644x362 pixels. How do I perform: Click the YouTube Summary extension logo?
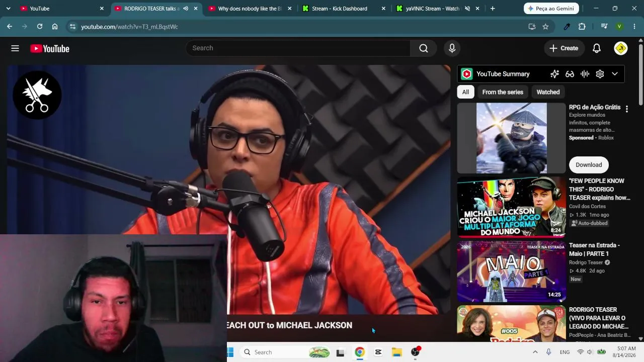pos(467,74)
